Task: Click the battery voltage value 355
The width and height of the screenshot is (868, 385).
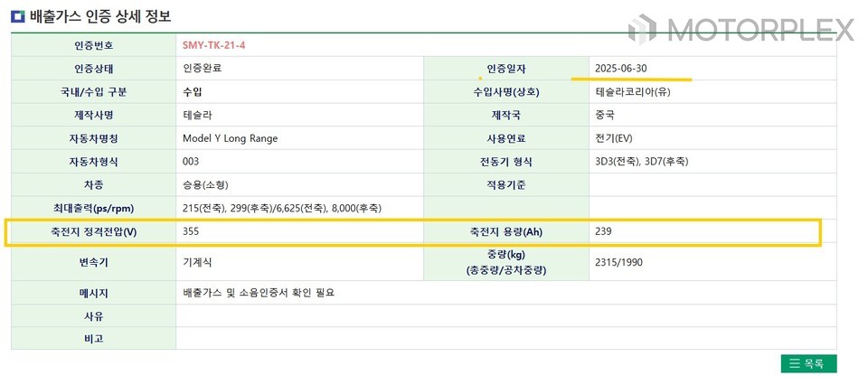Action: [191, 231]
